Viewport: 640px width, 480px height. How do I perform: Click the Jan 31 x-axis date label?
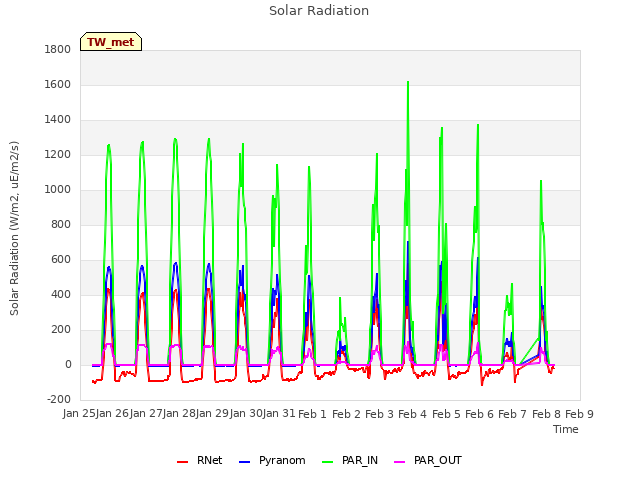tap(279, 414)
